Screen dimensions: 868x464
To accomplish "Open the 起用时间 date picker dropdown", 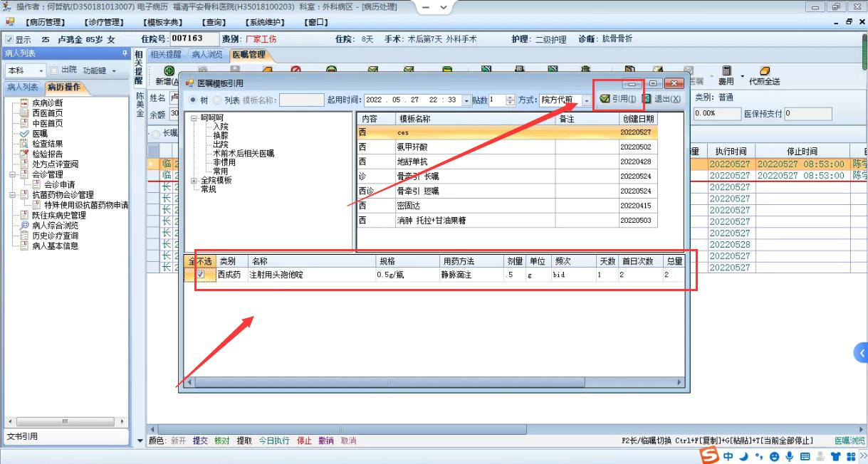I will [467, 100].
